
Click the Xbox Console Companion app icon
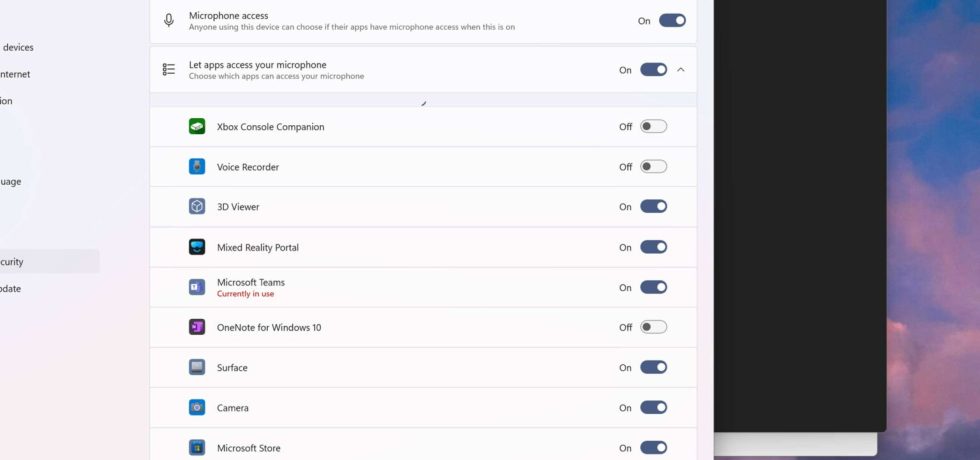[x=197, y=126]
